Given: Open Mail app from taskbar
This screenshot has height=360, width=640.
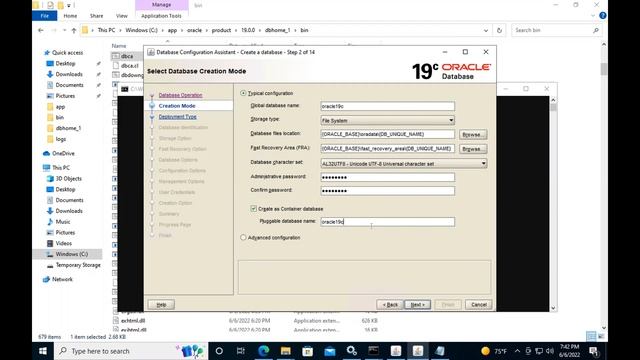Looking at the screenshot, I should coord(330,351).
